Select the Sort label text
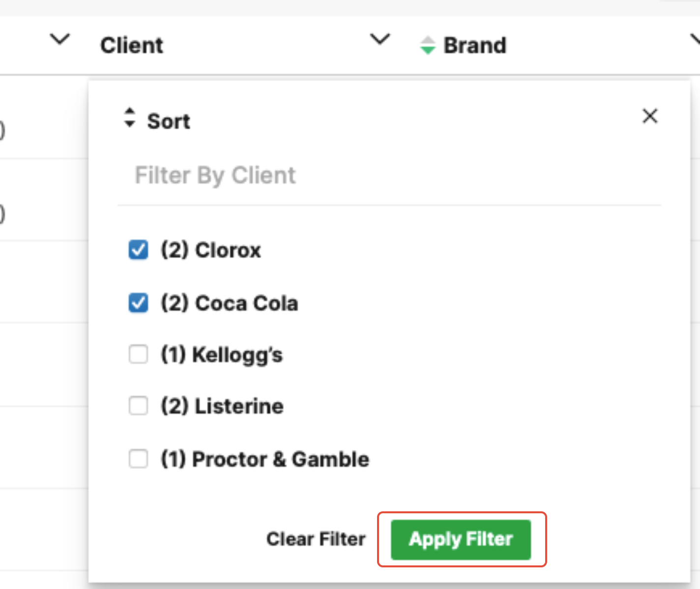The image size is (700, 589). point(169,121)
